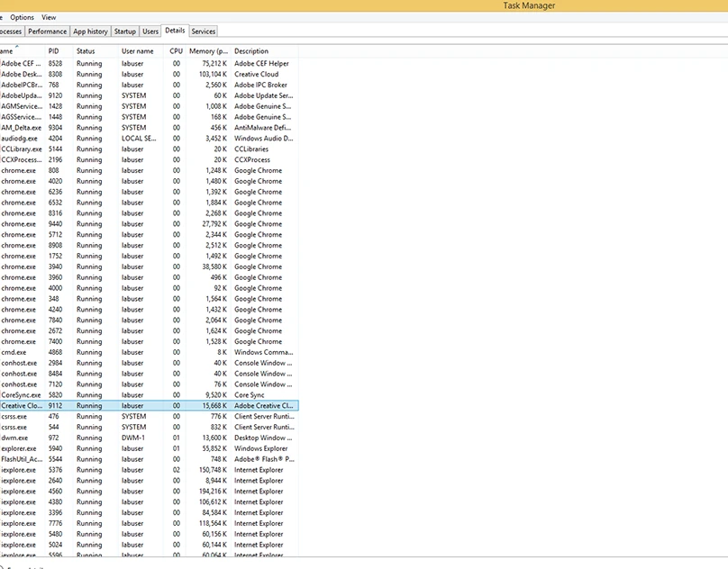Go to the Startup tab
Image resolution: width=728 pixels, height=569 pixels.
click(x=125, y=32)
